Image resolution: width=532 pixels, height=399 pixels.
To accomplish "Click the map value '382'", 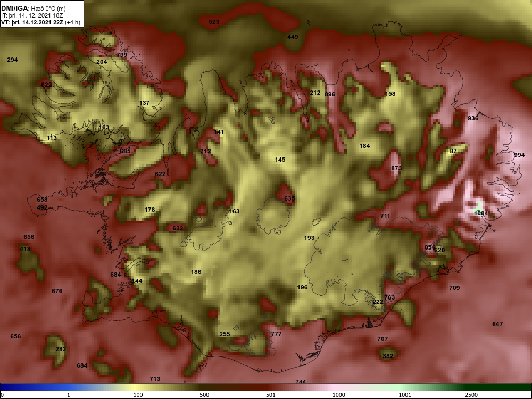I will 388,356.
